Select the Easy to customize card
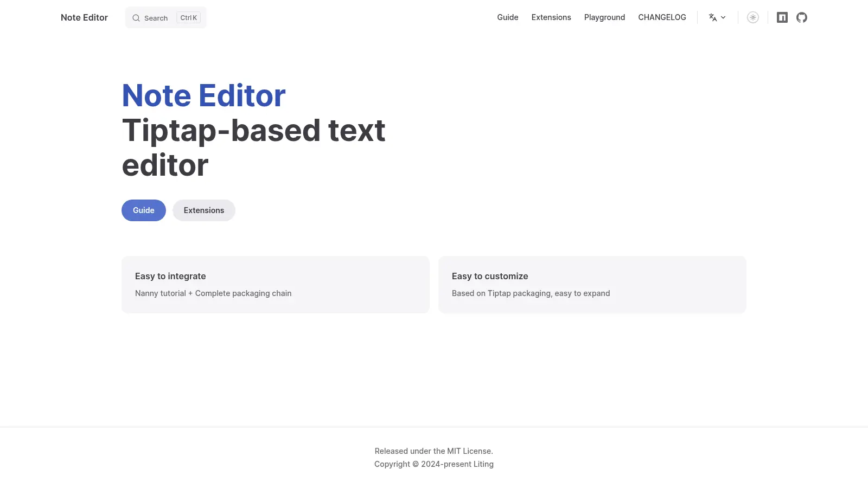Image resolution: width=868 pixels, height=488 pixels. (x=592, y=285)
